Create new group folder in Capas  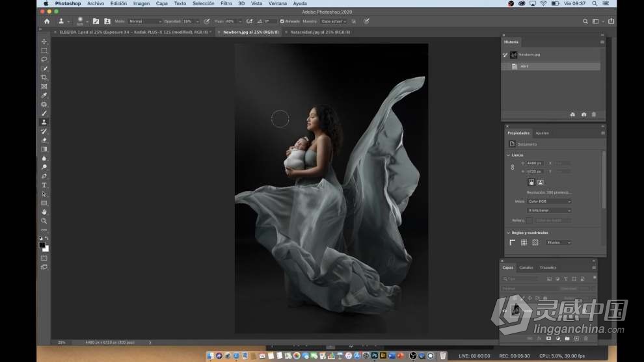(x=567, y=339)
